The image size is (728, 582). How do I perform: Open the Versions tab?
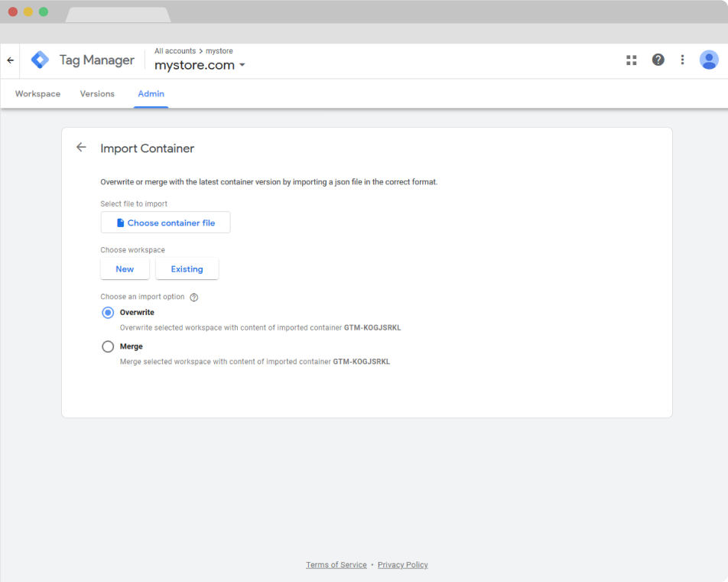click(97, 94)
